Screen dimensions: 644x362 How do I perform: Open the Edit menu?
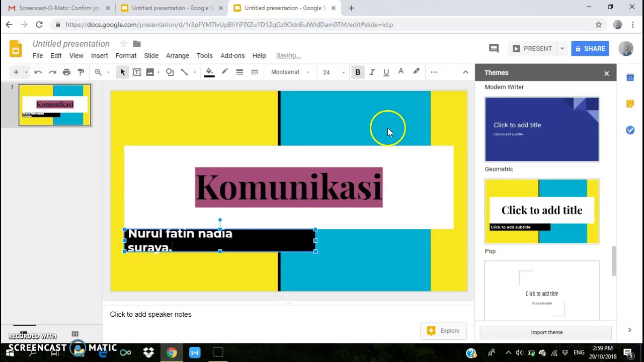pyautogui.click(x=56, y=56)
